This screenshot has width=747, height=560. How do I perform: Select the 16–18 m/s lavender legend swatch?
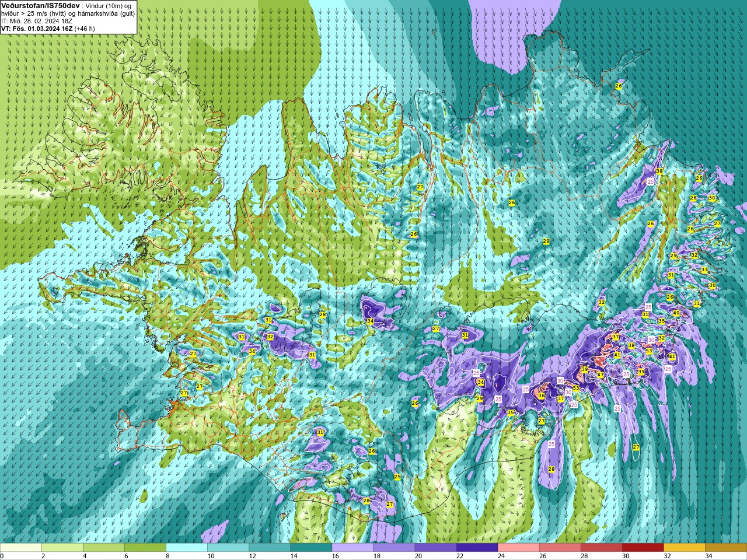click(x=352, y=548)
